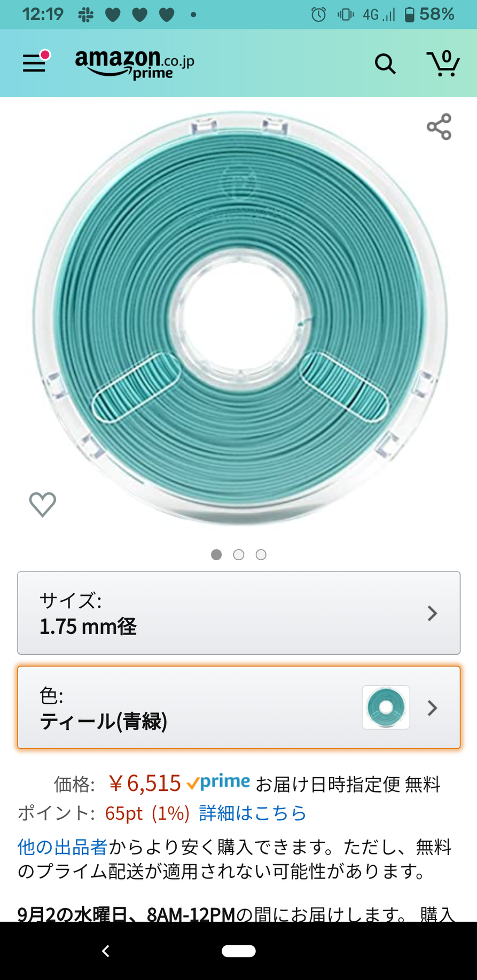Tap the chevron on the color selector

[433, 708]
